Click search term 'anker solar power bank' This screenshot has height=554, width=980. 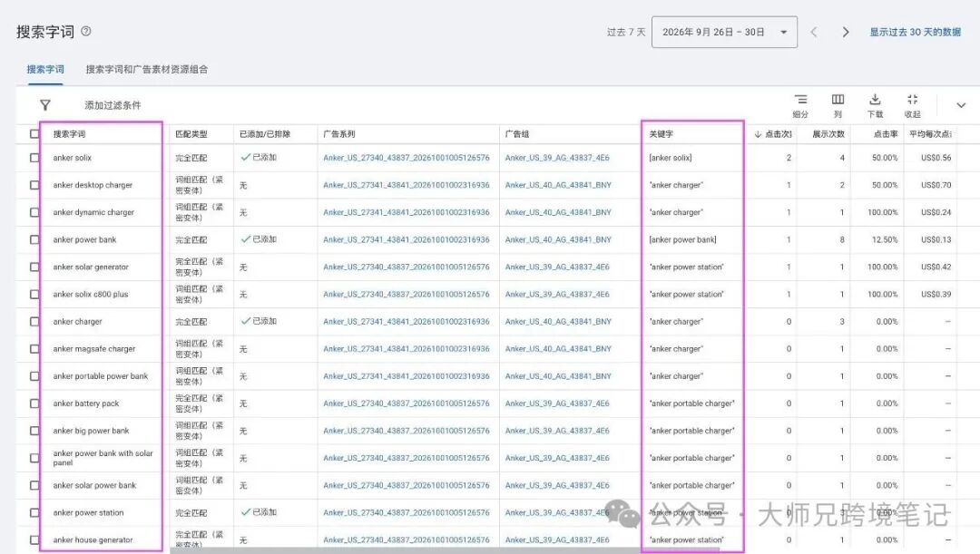pyautogui.click(x=94, y=485)
